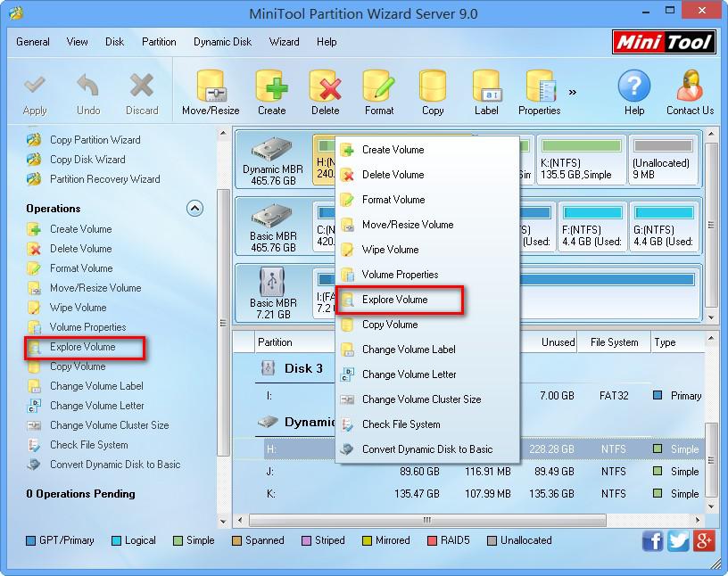728x576 pixels.
Task: Open the Google Plus icon link
Action: coord(704,541)
